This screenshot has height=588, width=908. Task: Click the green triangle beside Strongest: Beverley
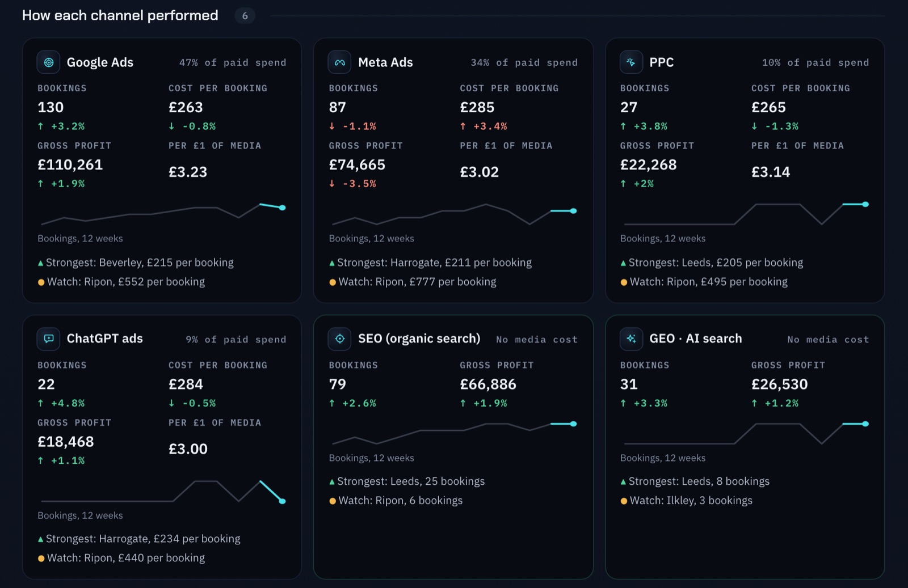[40, 263]
